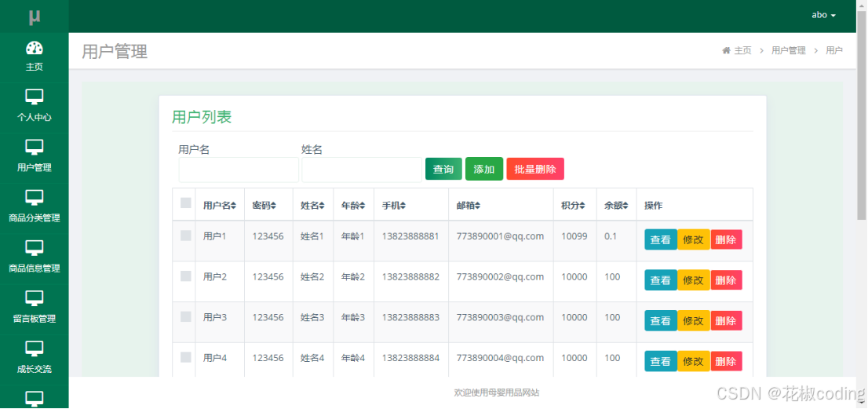Open 留言板管理 in the sidebar

coord(35,309)
